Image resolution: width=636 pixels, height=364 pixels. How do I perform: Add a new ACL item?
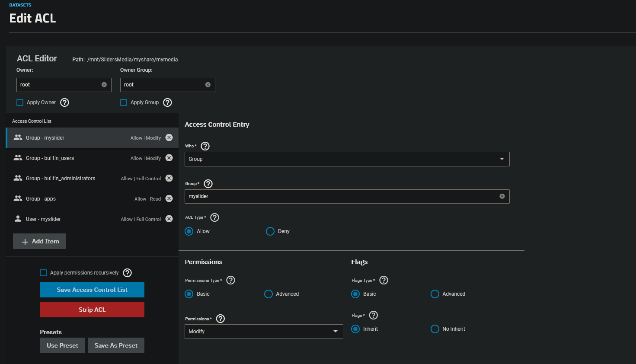click(x=39, y=241)
